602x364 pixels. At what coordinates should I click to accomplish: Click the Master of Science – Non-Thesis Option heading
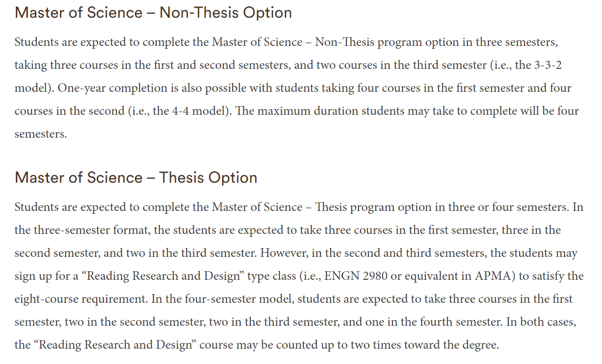(153, 13)
